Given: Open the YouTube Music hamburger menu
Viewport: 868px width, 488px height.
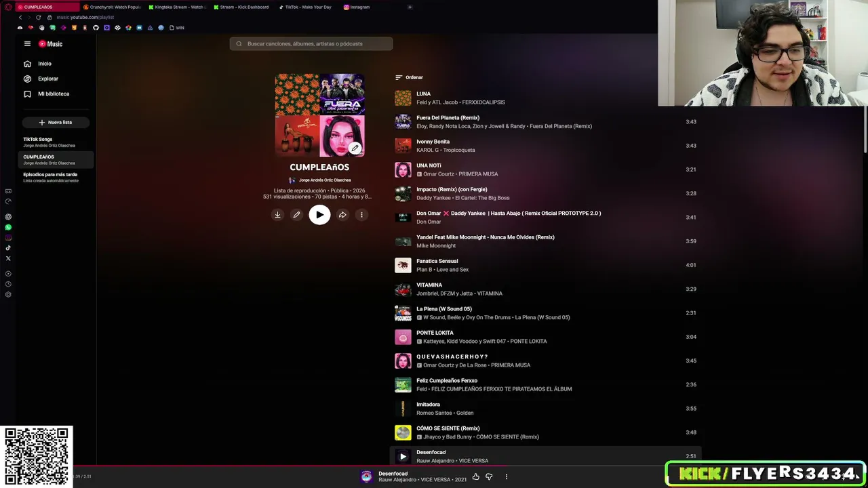Looking at the screenshot, I should click(27, 44).
